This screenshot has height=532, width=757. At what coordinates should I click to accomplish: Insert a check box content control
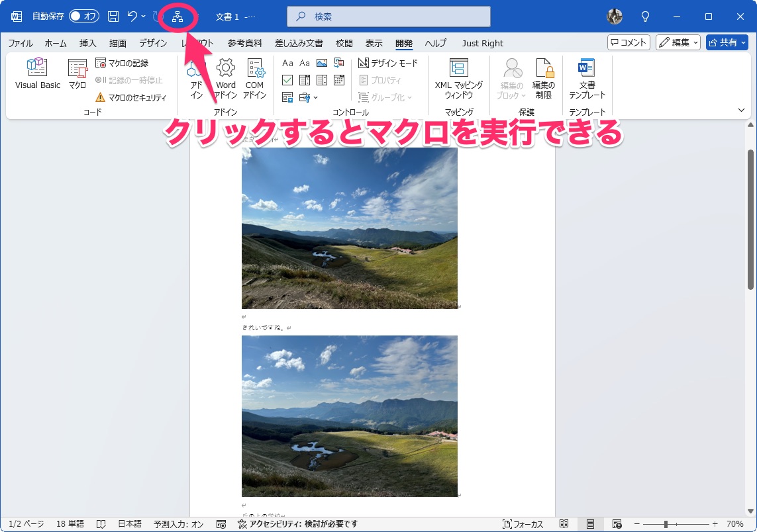[x=287, y=79]
